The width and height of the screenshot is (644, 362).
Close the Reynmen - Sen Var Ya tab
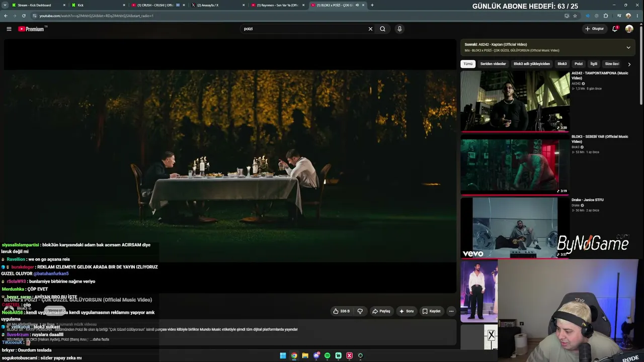pyautogui.click(x=303, y=5)
